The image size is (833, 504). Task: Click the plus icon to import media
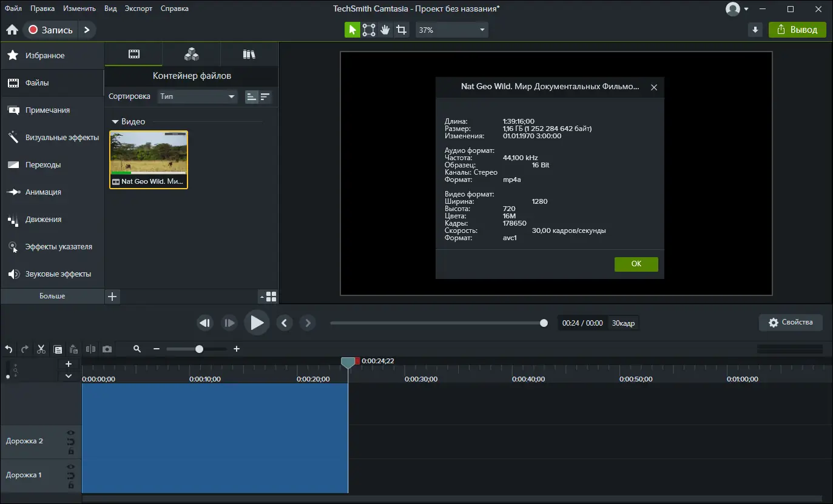click(112, 297)
